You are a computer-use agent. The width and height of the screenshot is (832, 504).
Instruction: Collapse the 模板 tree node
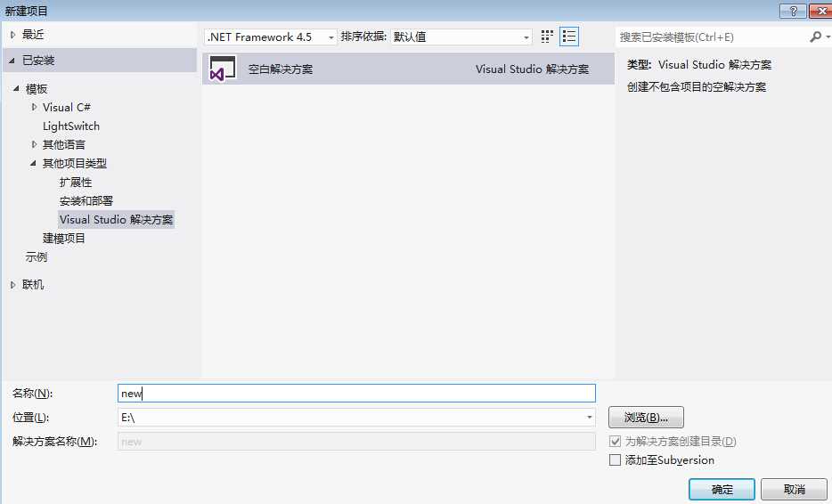16,88
